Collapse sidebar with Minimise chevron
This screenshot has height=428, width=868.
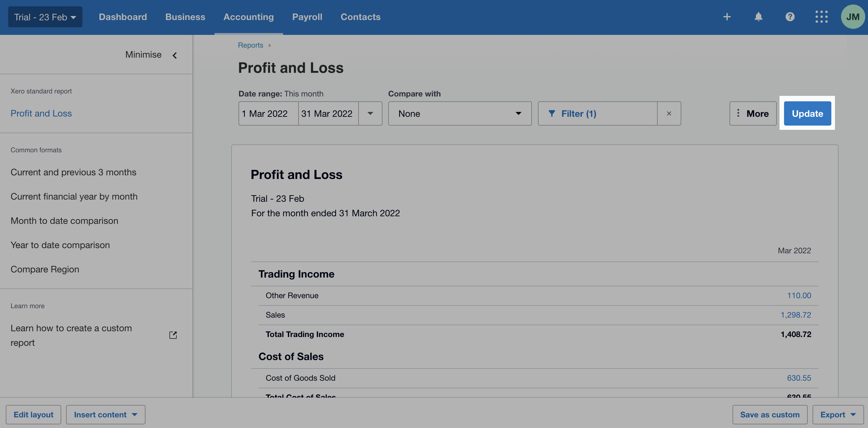[175, 55]
